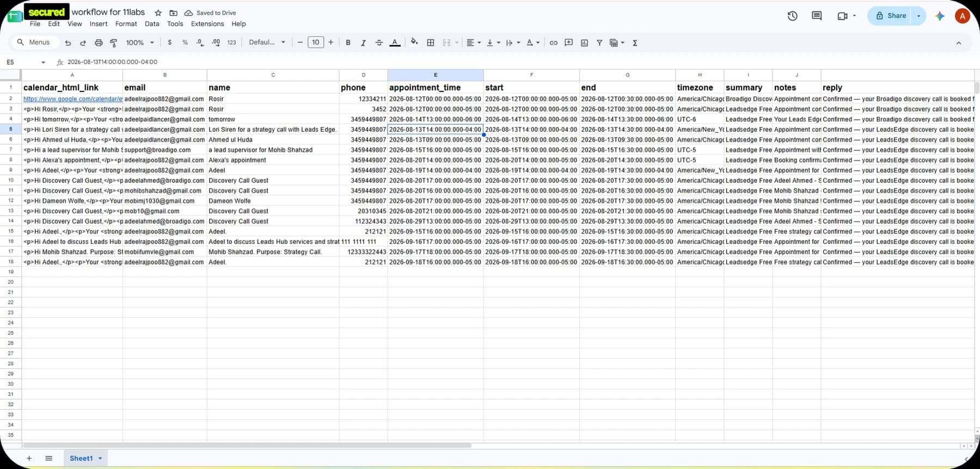This screenshot has width=980, height=469.
Task: Print the spreadsheet
Action: pyautogui.click(x=99, y=42)
